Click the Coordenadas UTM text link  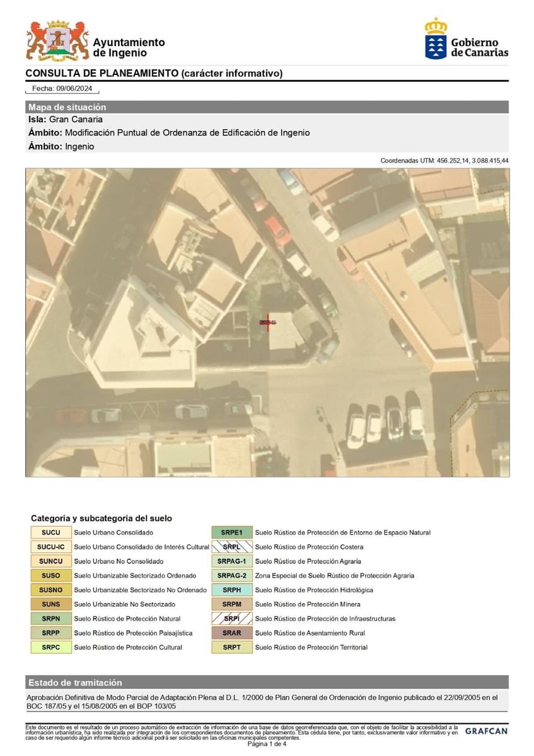click(x=444, y=160)
